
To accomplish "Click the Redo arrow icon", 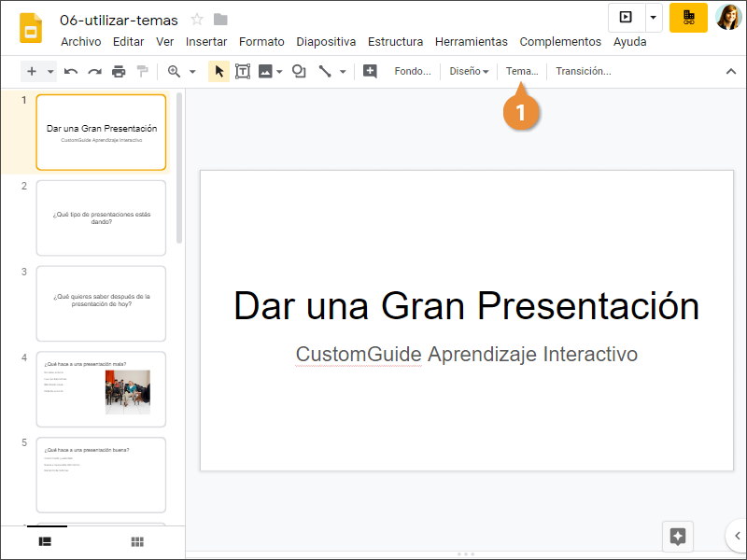I will (94, 71).
